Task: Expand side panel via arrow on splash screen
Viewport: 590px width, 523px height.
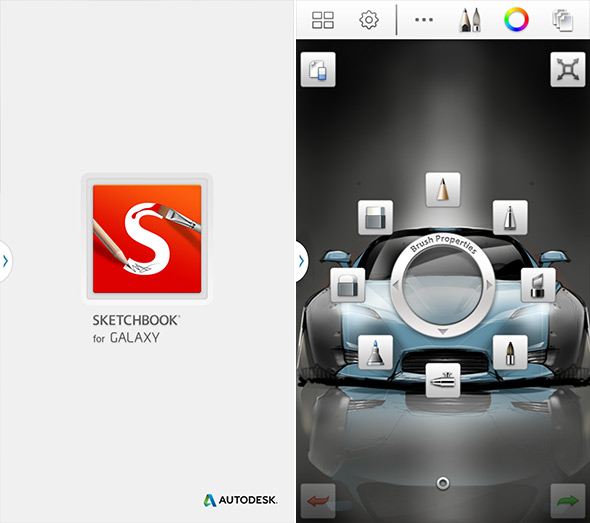Action: tap(6, 261)
